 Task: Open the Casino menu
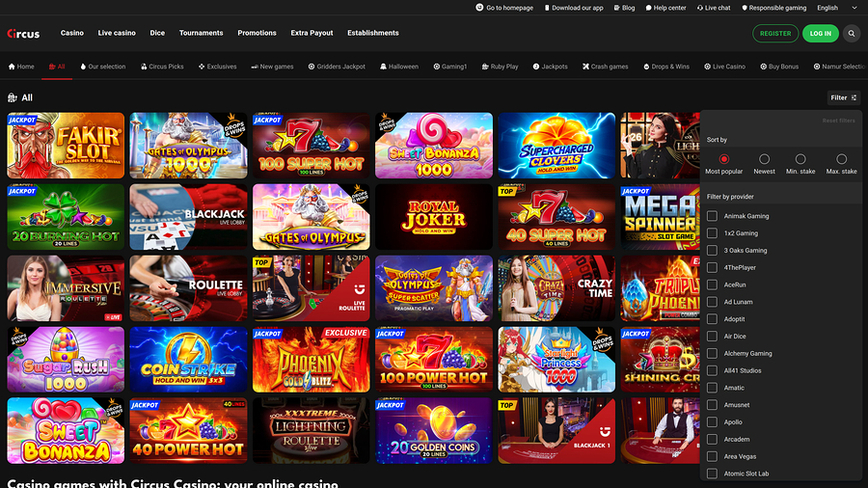pyautogui.click(x=72, y=33)
